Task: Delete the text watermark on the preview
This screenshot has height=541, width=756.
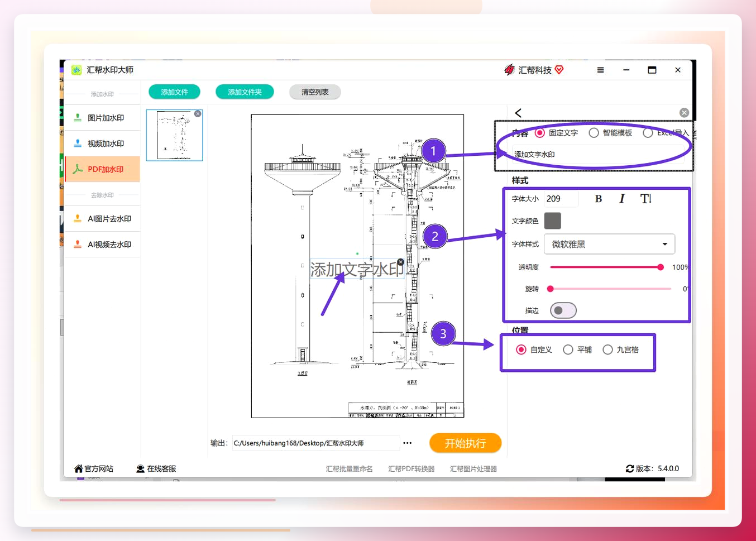Action: [x=400, y=262]
